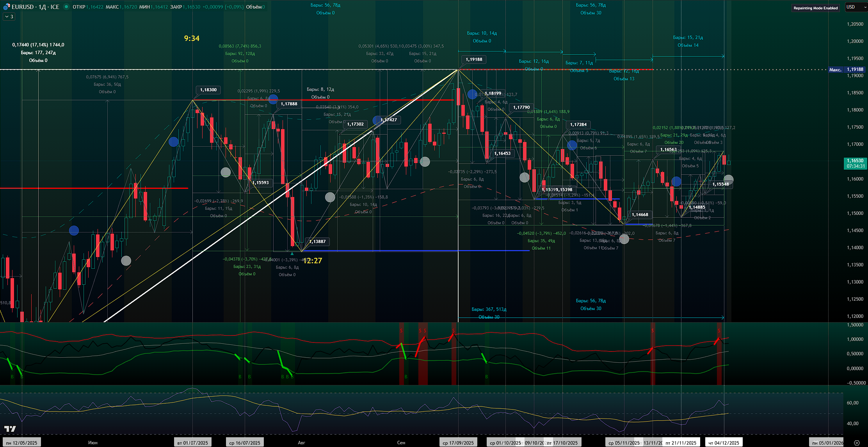Open the USD currency dropdown
The image size is (868, 447).
point(856,7)
